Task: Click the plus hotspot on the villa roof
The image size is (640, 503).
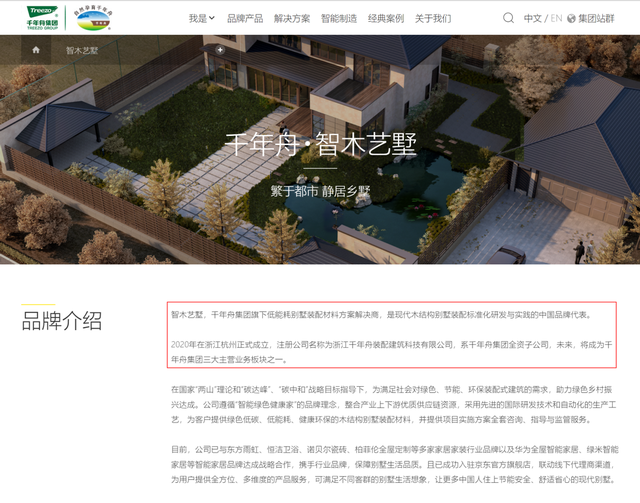Action: click(x=220, y=50)
